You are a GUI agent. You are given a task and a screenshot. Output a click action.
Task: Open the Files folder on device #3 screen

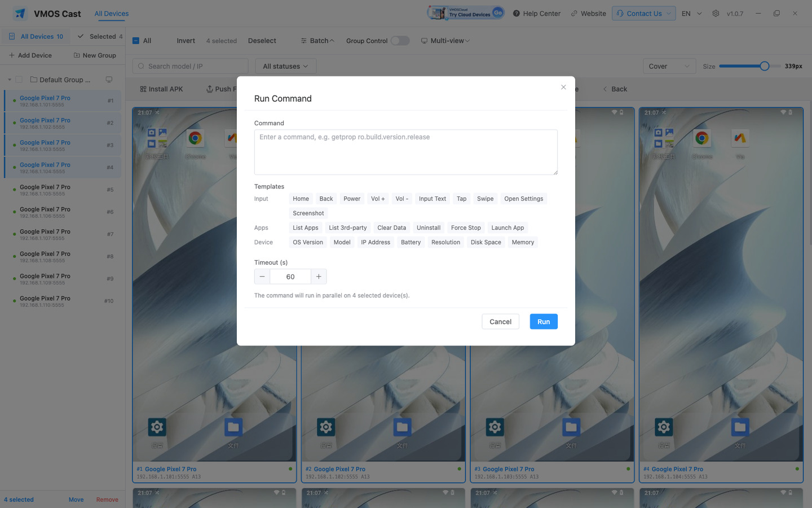pos(571,427)
